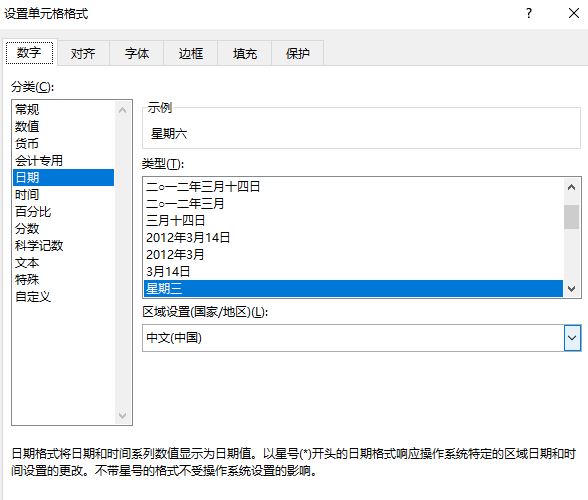Click category list scroll up arrow
The image size is (588, 500).
coord(122,110)
